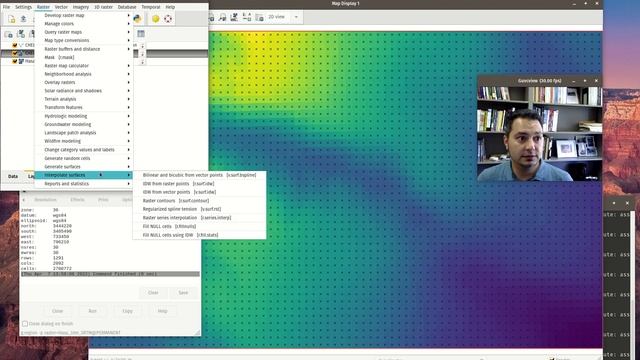Click the map display save/export icon
The width and height of the screenshot is (640, 360).
259,17
